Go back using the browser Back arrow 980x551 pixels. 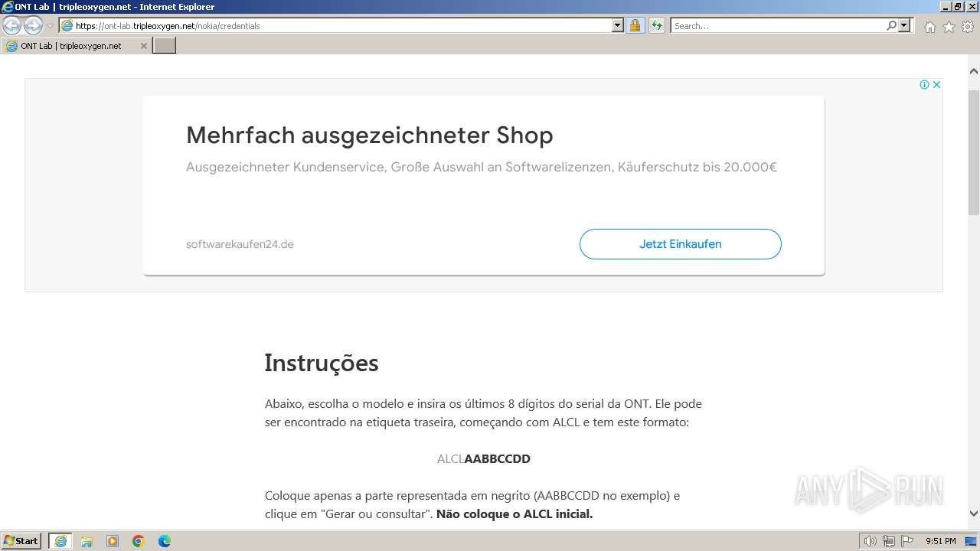click(12, 26)
